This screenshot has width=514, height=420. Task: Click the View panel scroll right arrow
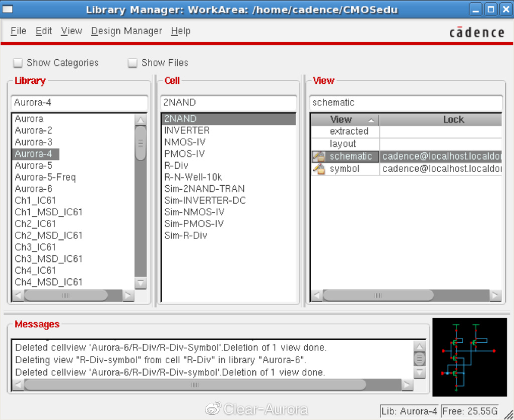coord(495,296)
